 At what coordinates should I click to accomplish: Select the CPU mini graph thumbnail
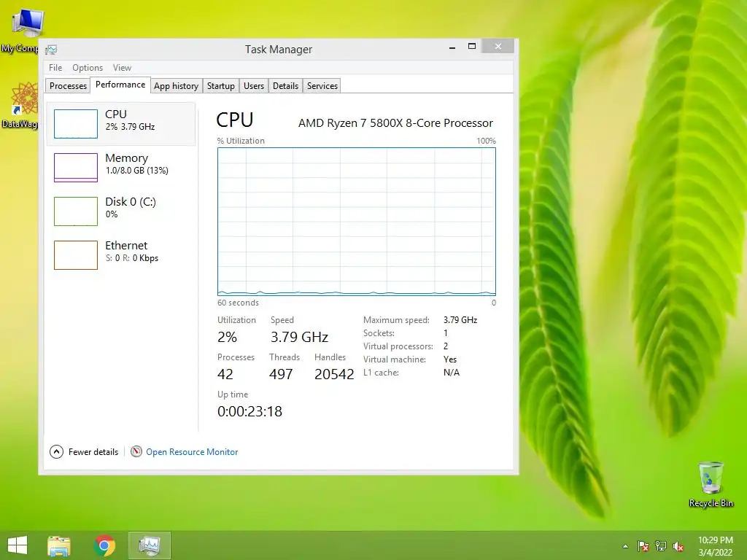(76, 124)
